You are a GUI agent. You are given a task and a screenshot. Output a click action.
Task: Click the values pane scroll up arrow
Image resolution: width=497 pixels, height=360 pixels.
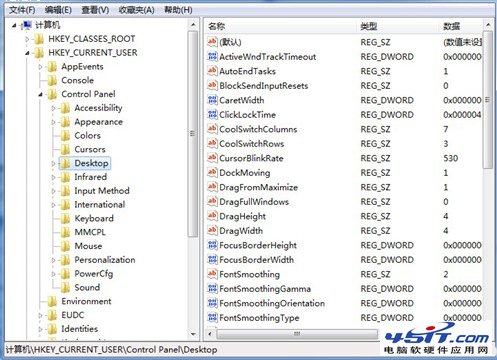point(488,25)
